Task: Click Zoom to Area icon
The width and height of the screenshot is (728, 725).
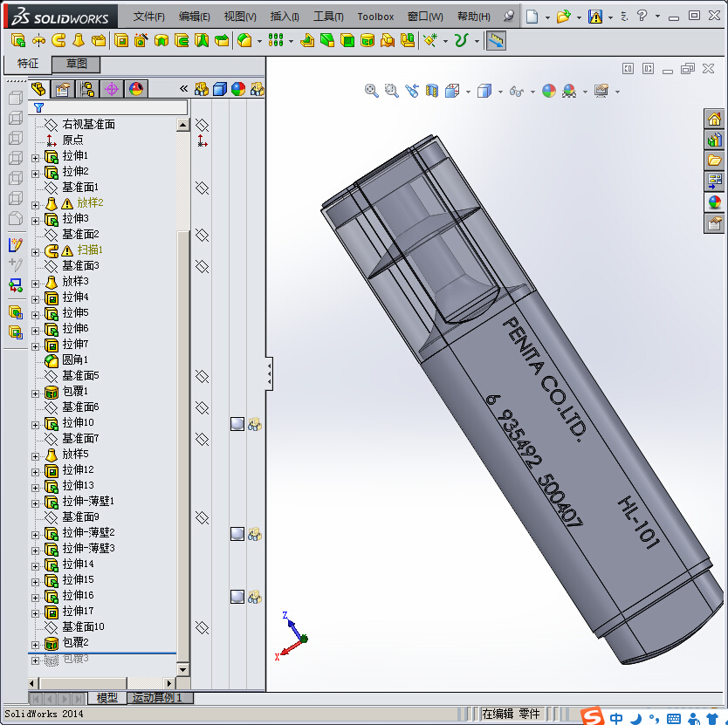Action: click(x=391, y=91)
